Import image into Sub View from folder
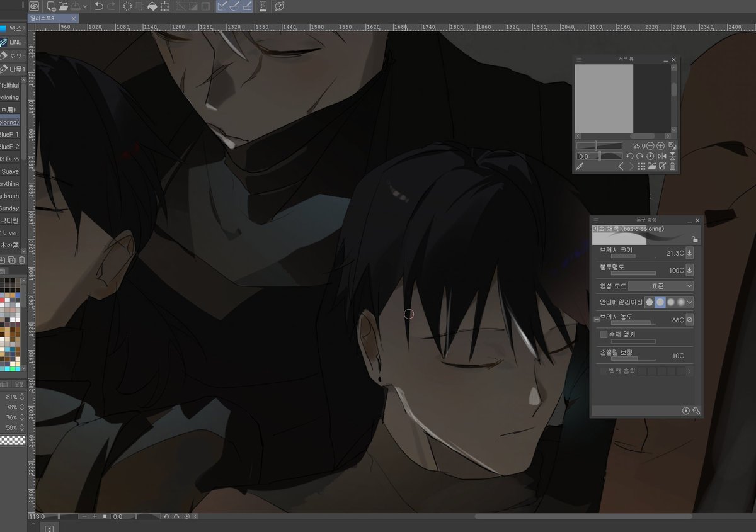This screenshot has width=756, height=532. [652, 166]
